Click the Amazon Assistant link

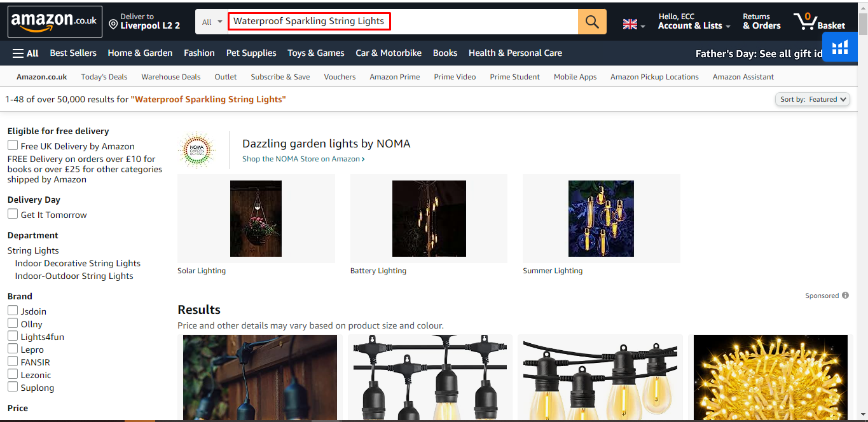pyautogui.click(x=743, y=77)
